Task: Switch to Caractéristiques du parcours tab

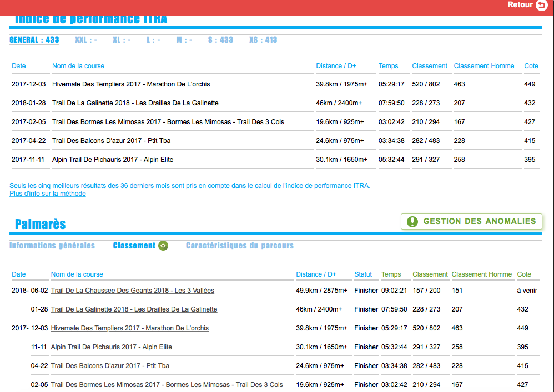Action: 239,246
